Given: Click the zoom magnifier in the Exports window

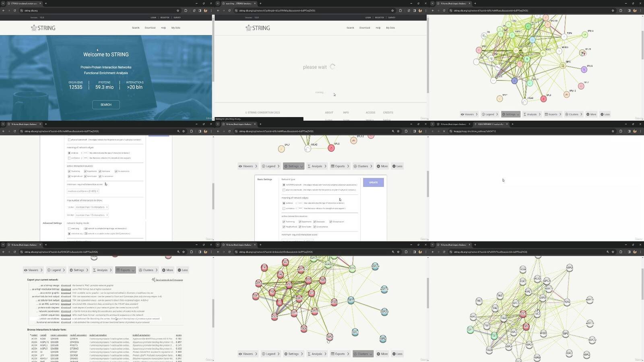Looking at the screenshot, I should point(178,252).
